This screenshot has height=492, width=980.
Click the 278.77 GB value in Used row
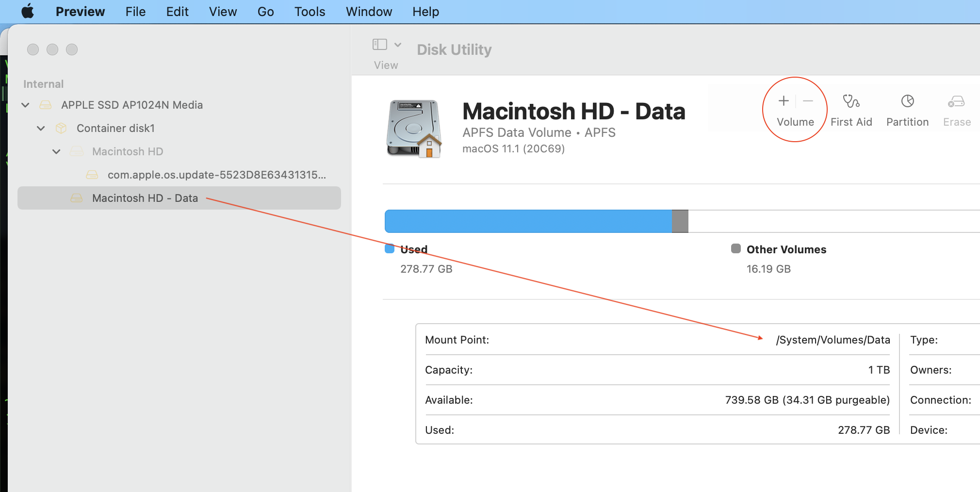[864, 430]
